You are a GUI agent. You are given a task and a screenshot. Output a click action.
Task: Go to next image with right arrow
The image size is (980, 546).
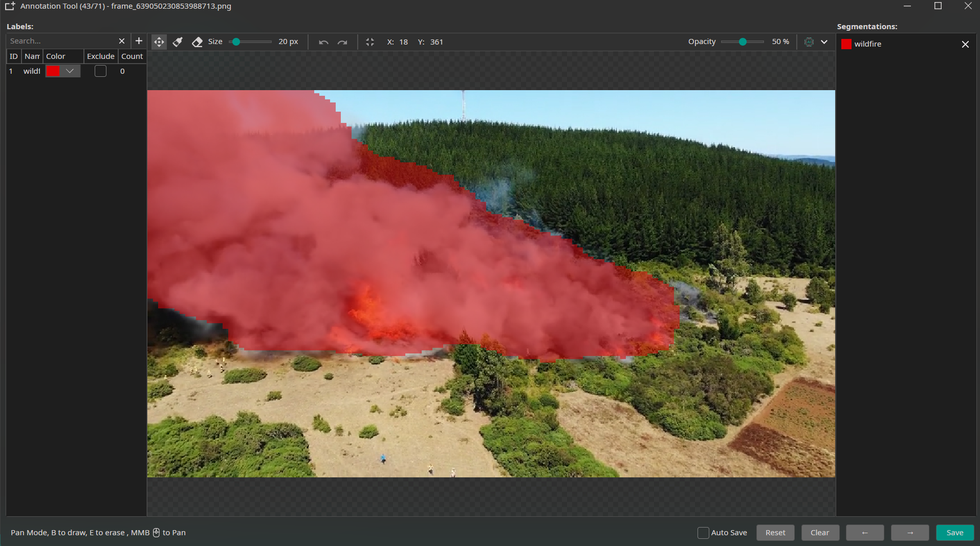point(909,533)
